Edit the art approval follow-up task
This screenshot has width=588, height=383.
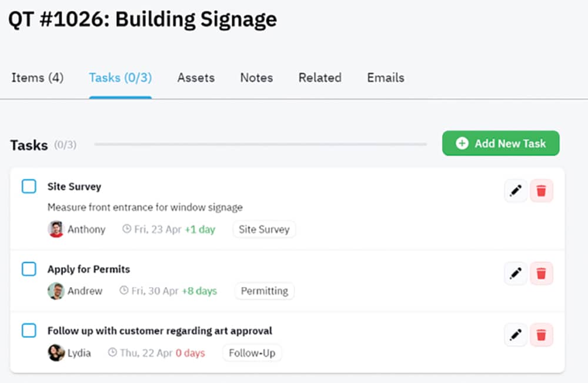click(x=516, y=335)
